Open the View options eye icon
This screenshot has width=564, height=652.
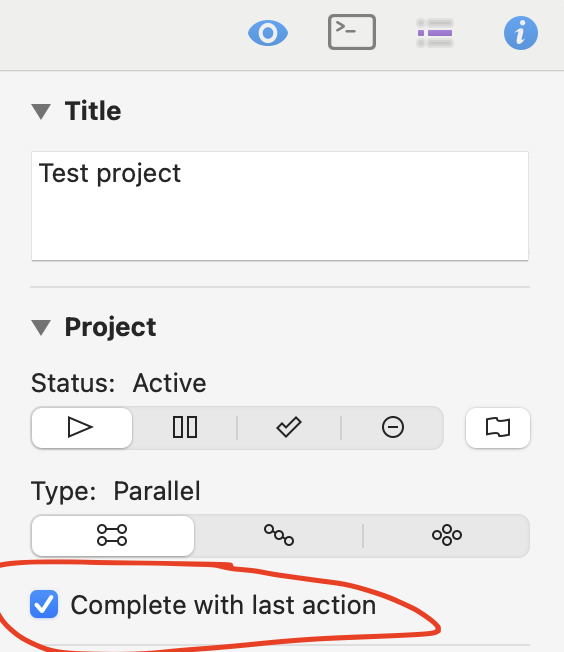268,33
